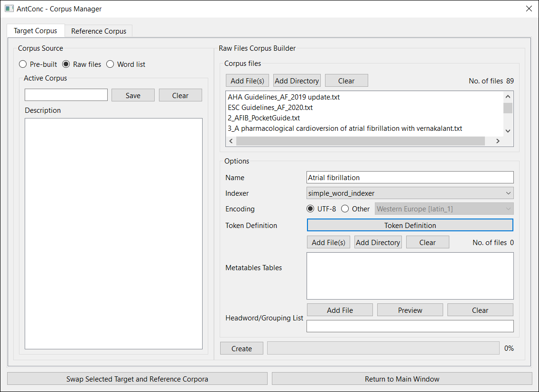
Task: Open the Target Corpus tab
Action: point(35,31)
